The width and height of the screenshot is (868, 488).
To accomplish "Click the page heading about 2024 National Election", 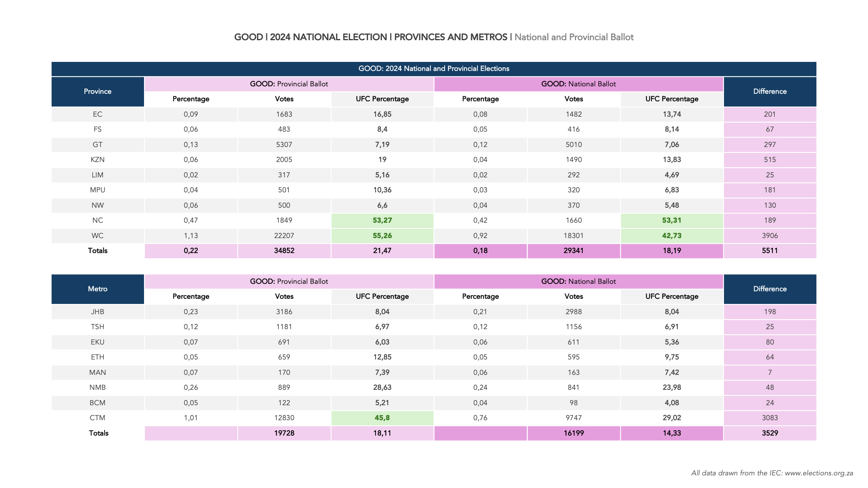I will [x=434, y=37].
